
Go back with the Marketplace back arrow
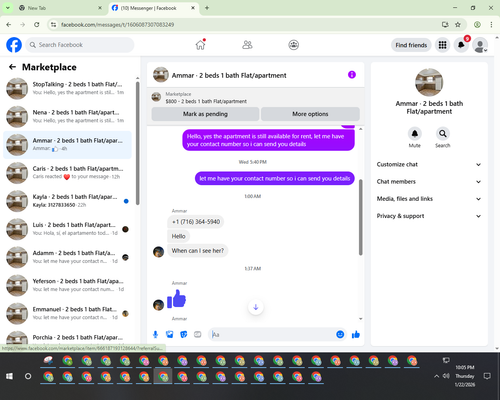(x=12, y=67)
